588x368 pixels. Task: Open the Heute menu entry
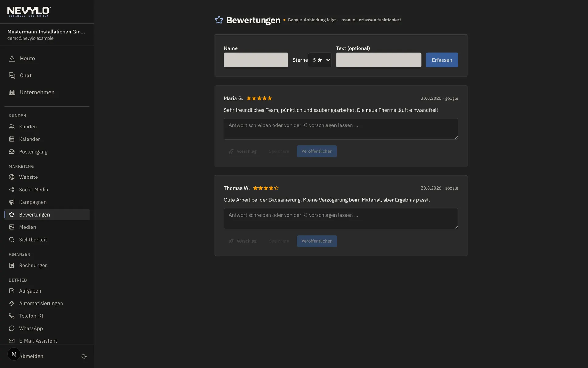47,59
